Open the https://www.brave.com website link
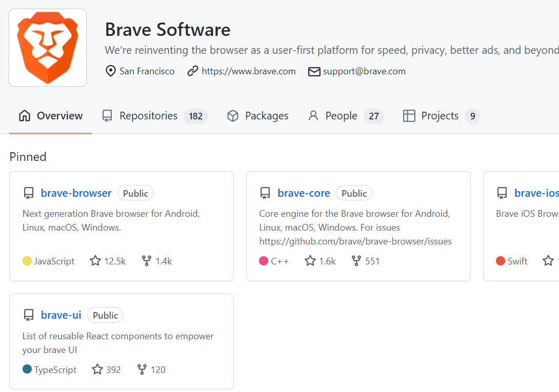Viewport: 559px width, 392px height. 249,71
